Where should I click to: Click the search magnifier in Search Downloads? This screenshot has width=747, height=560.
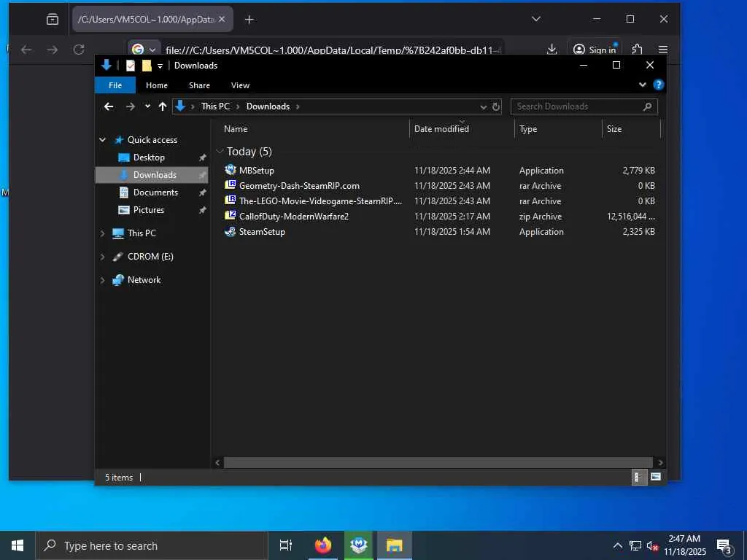pyautogui.click(x=648, y=106)
